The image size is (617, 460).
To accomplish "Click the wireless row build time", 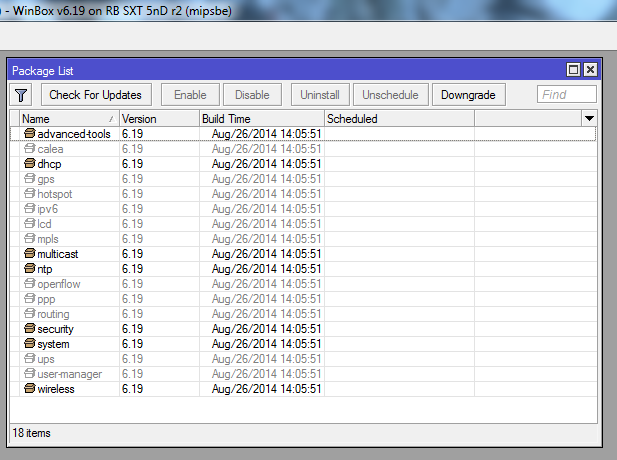I will click(x=266, y=389).
